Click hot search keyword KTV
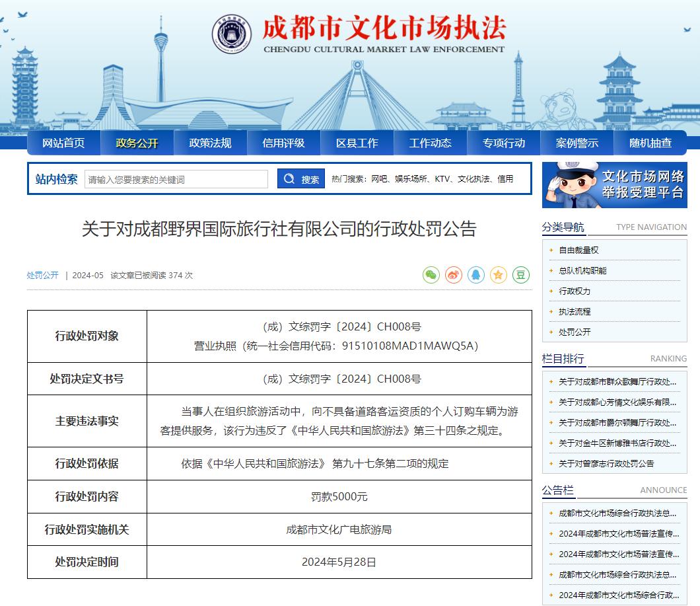 coord(442,179)
